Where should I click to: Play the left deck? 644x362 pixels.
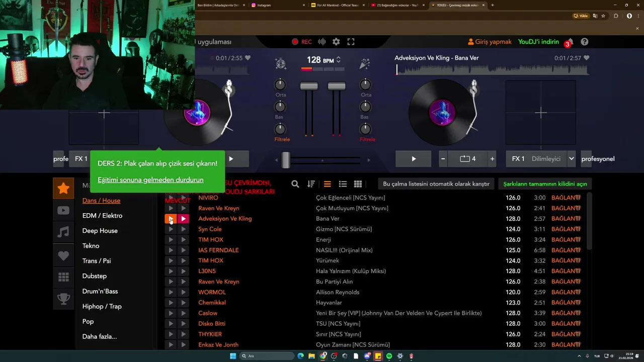pos(231,159)
